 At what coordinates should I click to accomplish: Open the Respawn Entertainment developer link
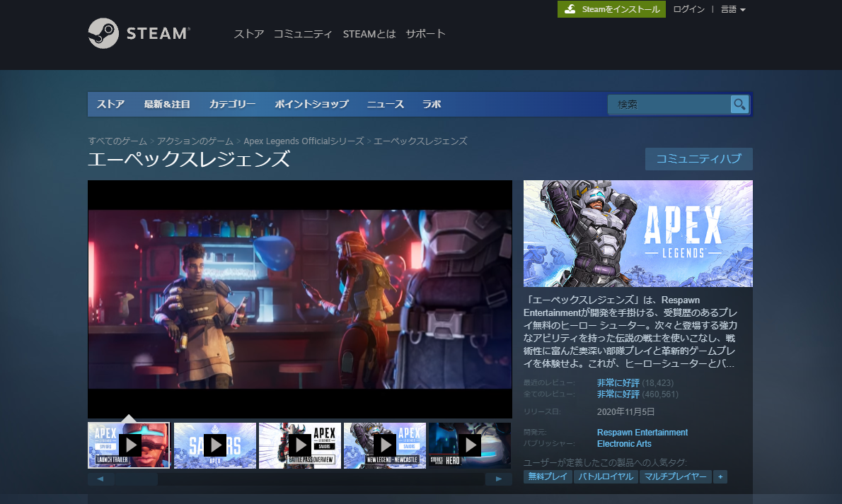tap(642, 432)
